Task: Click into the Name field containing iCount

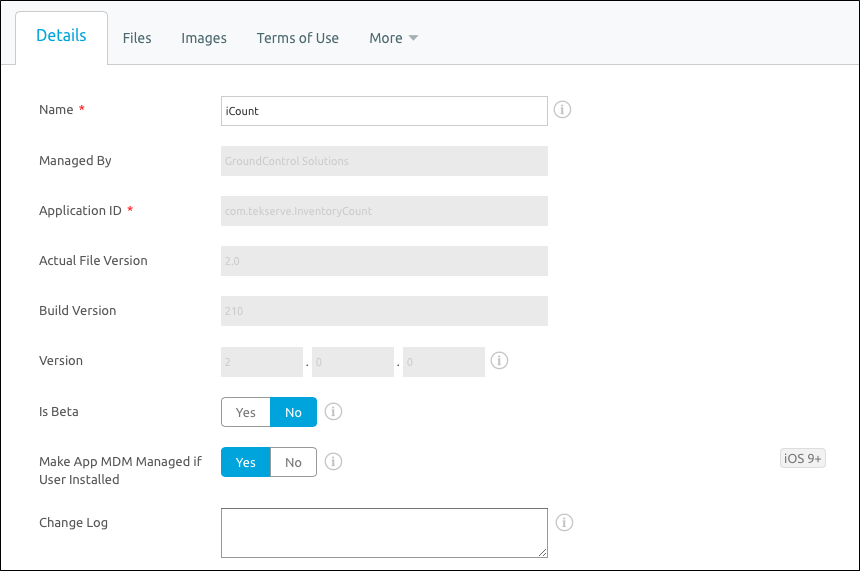Action: tap(384, 111)
